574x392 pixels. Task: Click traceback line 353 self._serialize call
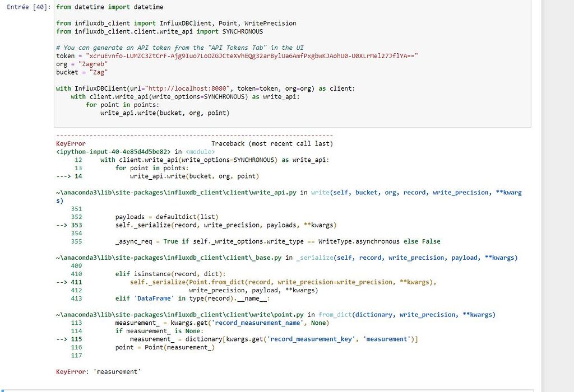[x=226, y=225]
